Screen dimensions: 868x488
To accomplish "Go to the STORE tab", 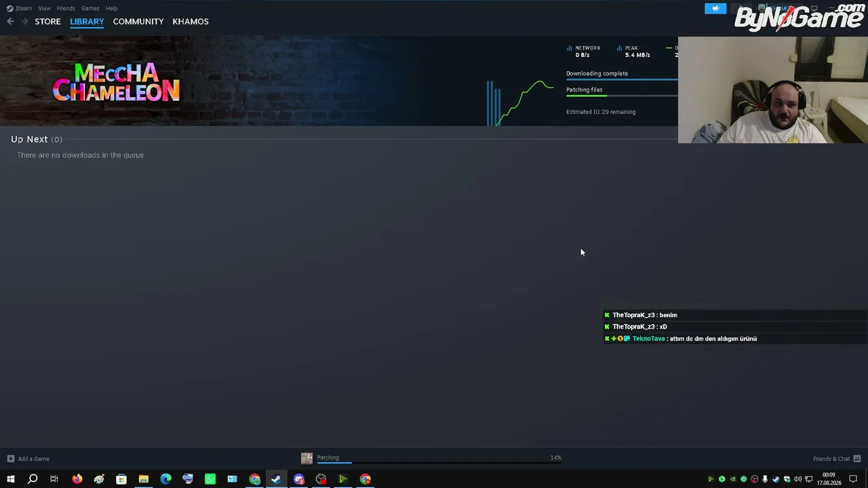I will [47, 22].
